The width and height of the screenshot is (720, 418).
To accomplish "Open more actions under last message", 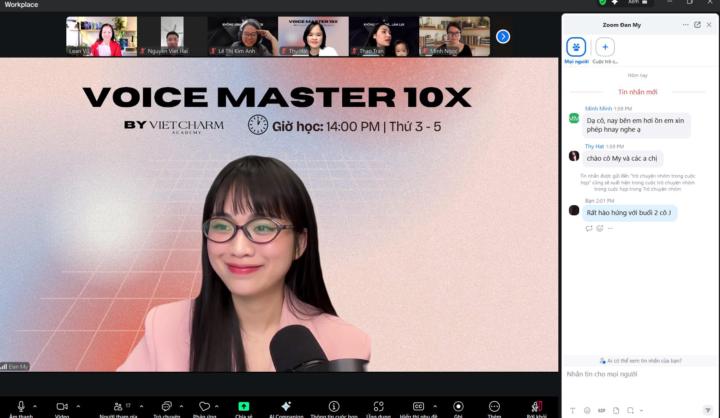I will click(610, 228).
